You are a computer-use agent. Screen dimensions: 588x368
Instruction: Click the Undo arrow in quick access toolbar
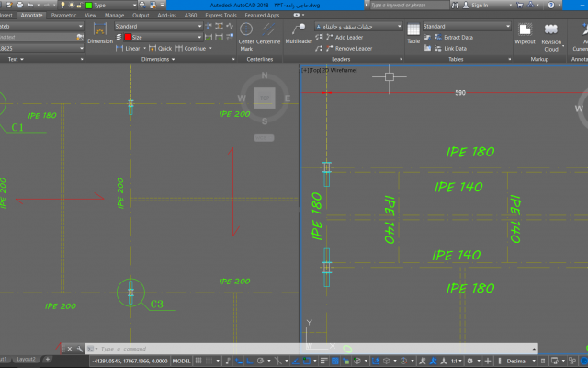click(x=30, y=5)
